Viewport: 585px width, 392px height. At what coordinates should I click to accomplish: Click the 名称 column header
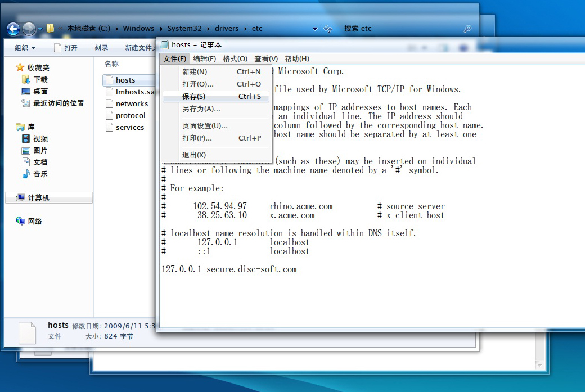111,64
